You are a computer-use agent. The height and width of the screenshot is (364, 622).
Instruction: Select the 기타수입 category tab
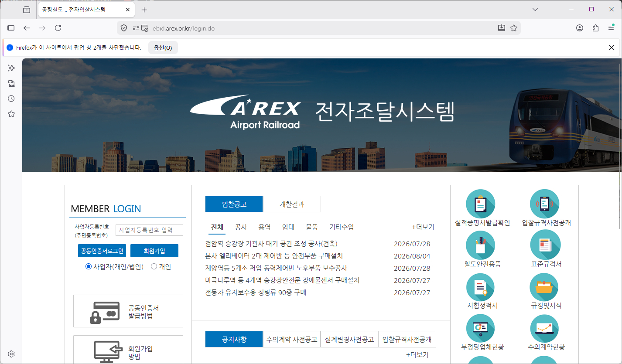(342, 227)
